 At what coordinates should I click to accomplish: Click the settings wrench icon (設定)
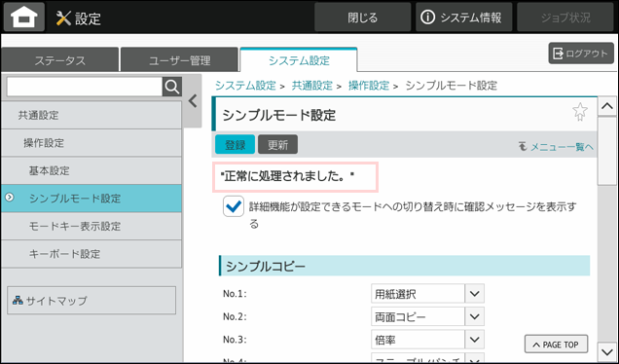click(x=63, y=18)
